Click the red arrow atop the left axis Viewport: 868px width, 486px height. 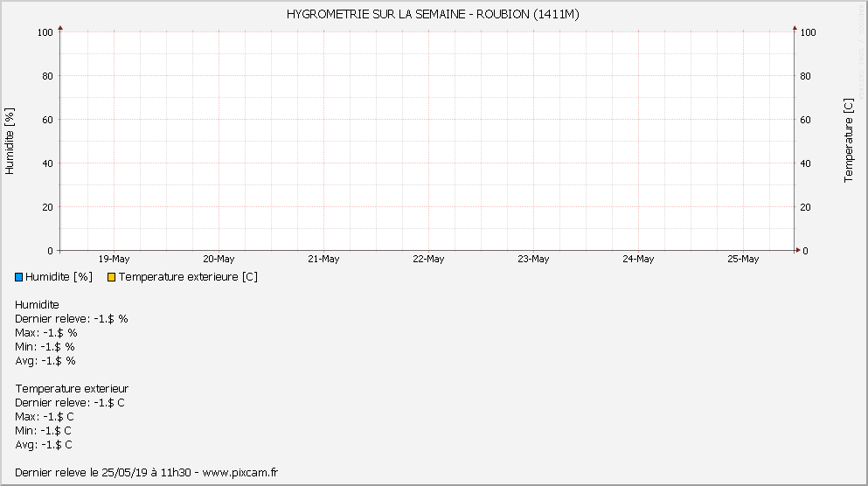tap(60, 29)
